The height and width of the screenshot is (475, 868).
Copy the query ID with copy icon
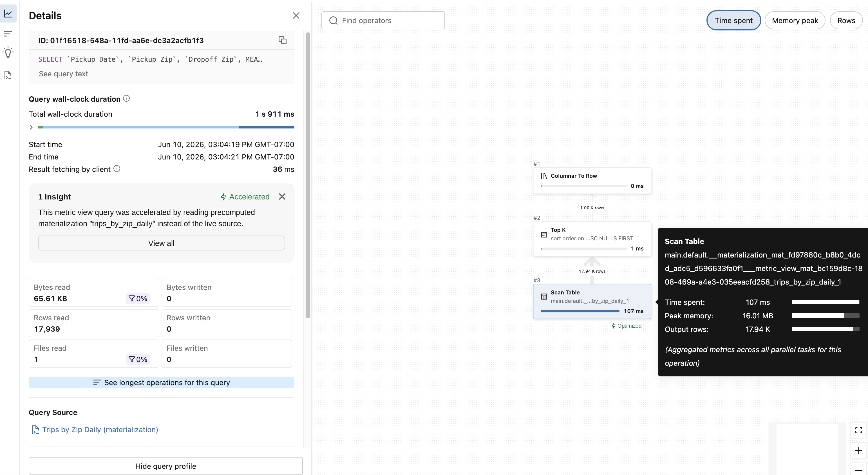[x=282, y=41]
